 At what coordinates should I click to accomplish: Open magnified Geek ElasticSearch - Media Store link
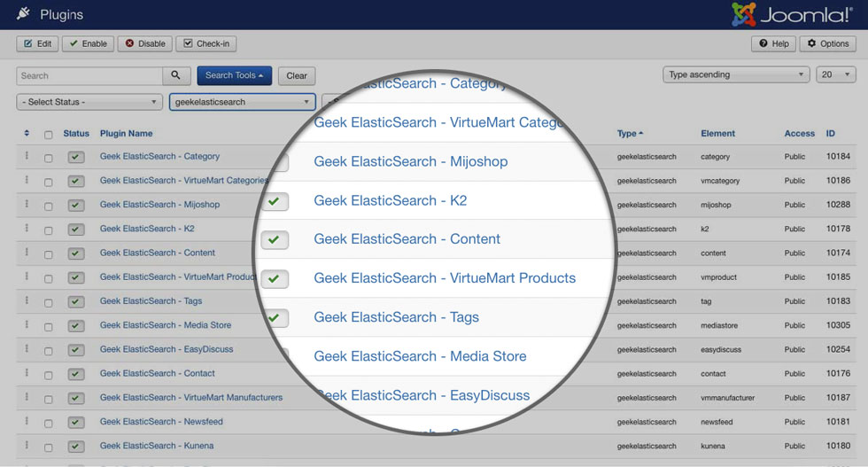click(x=420, y=356)
